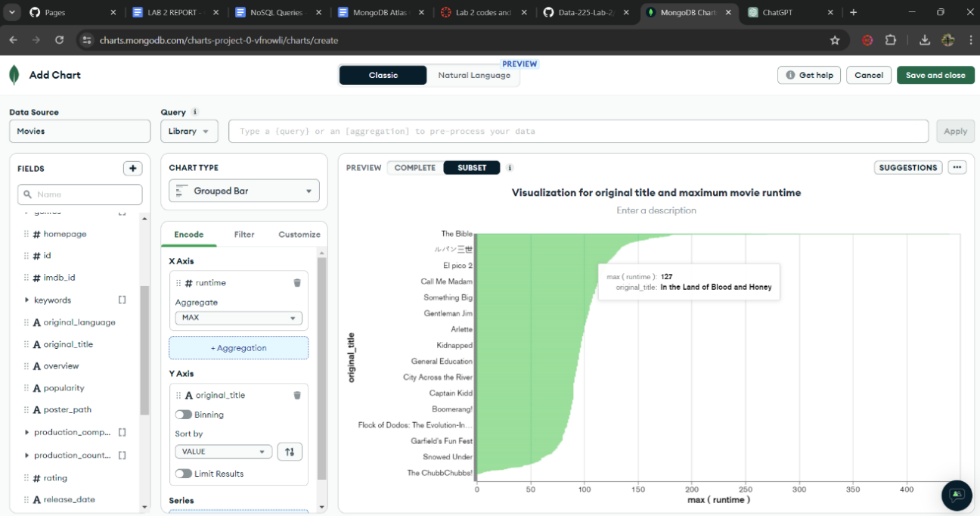
Task: Click the new tab plus icon
Action: [x=853, y=12]
